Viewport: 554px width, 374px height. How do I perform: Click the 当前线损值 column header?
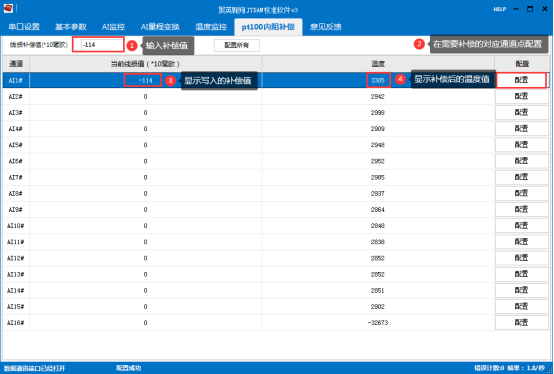(146, 64)
